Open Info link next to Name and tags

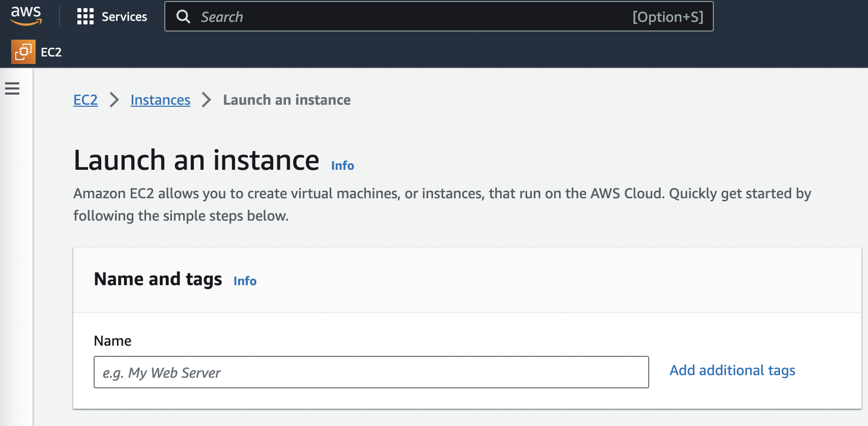[x=245, y=281]
